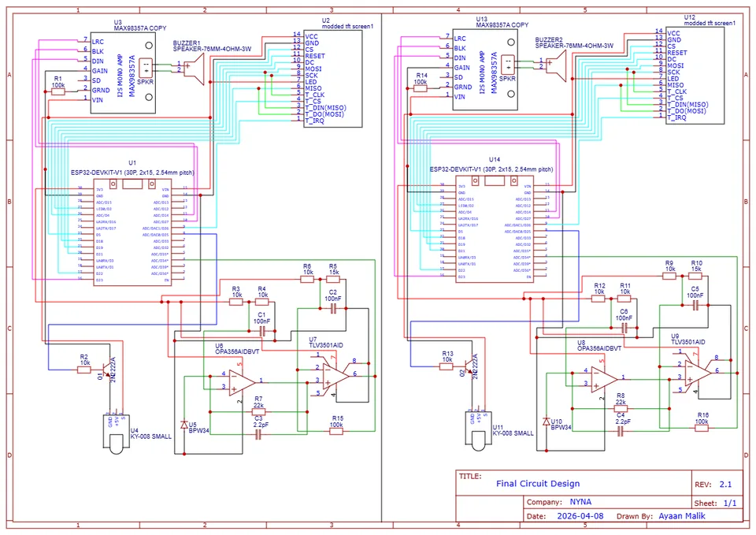This screenshot has height=535, width=756.
Task: Click the U11 KY-008 laser module symbol
Action: point(478,430)
